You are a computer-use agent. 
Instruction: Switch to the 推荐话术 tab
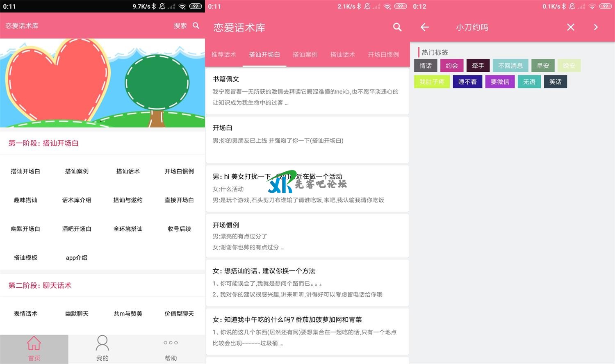coord(223,55)
